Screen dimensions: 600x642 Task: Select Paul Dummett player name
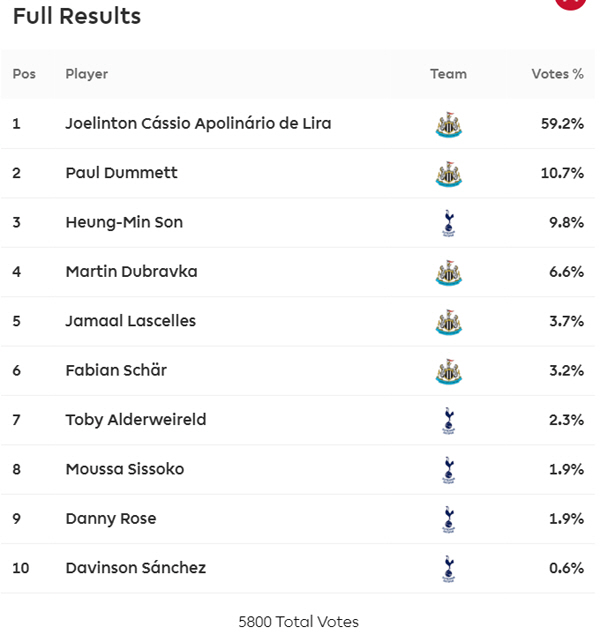coord(121,173)
